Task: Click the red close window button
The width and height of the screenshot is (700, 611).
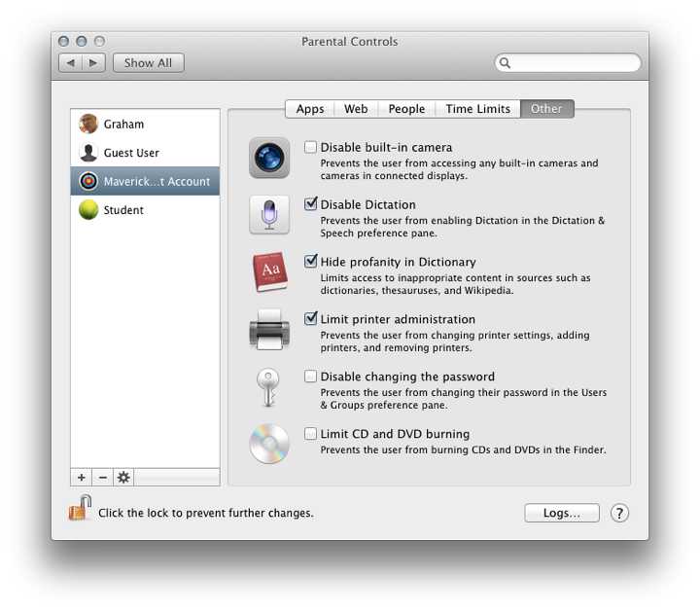Action: point(64,42)
